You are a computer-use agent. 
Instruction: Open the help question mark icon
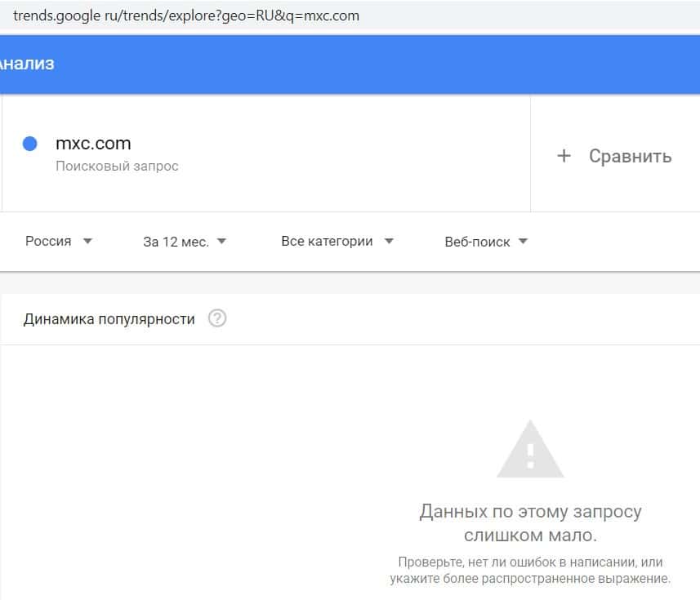(x=217, y=318)
